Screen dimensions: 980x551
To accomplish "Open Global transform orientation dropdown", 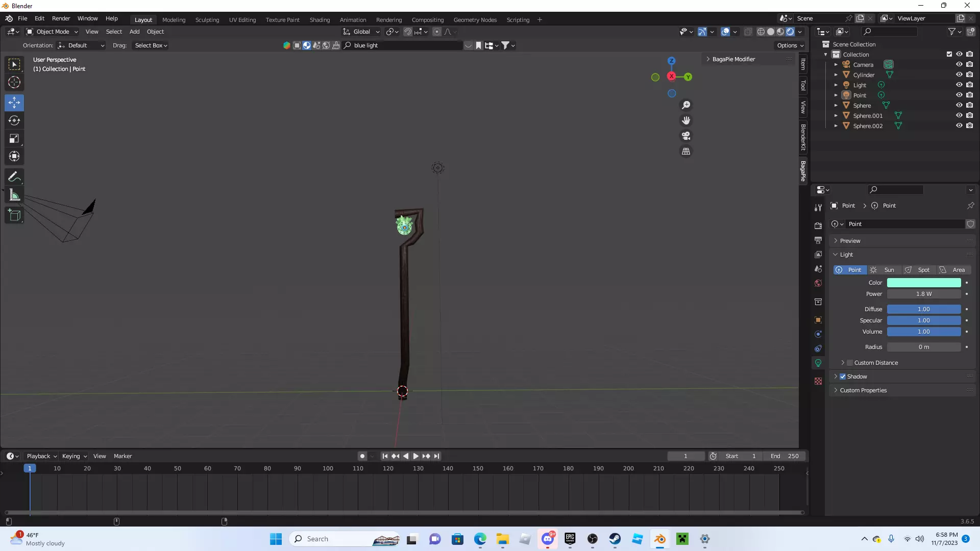I will 361,32.
